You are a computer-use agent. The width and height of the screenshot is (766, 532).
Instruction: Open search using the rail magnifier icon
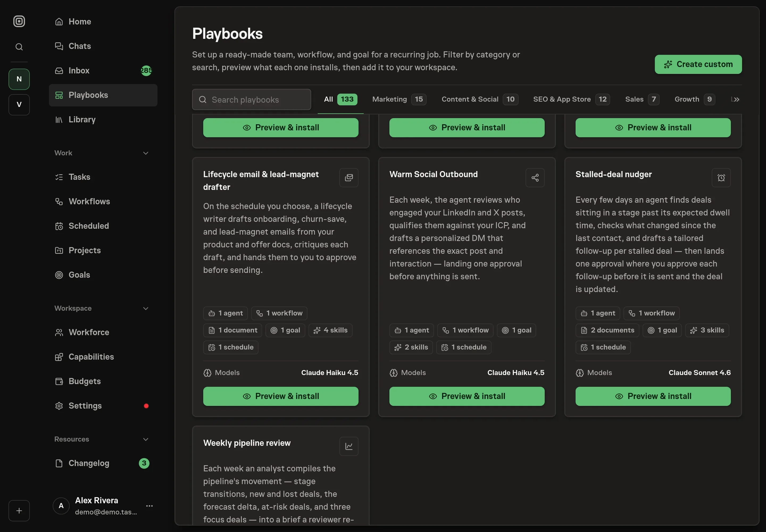tap(19, 47)
